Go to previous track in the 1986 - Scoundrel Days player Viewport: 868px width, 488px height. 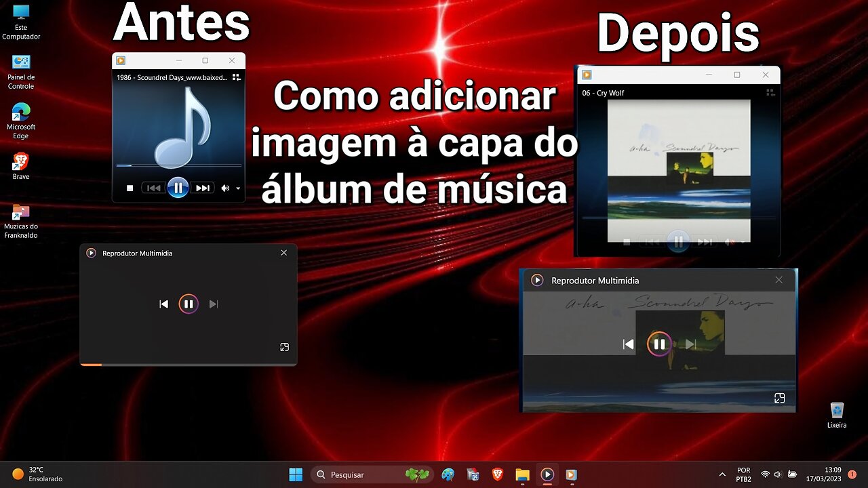(x=154, y=188)
